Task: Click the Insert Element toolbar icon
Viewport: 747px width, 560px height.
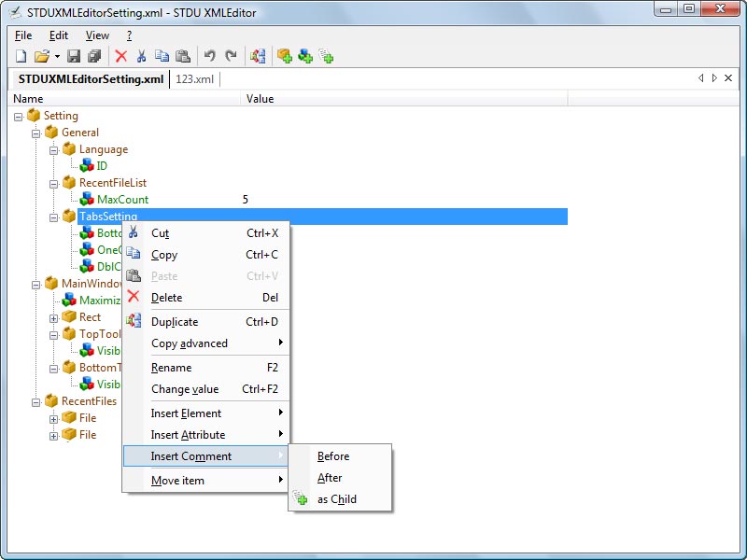Action: point(285,56)
